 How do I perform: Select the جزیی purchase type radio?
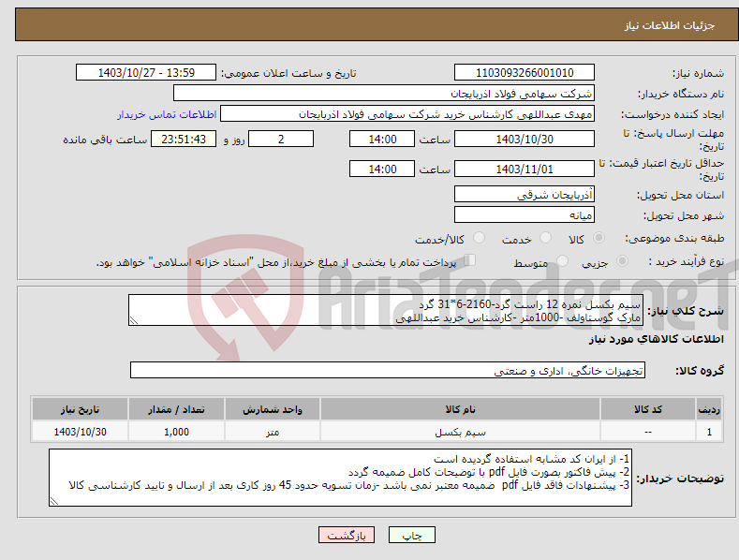point(622,261)
